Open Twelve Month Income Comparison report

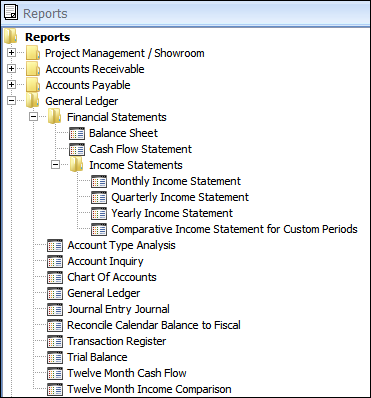149,390
